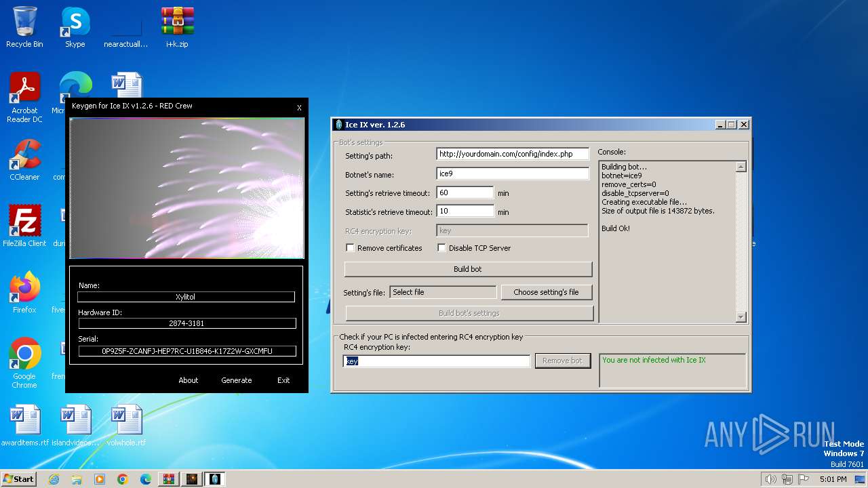
Task: Click Statistic's retrieve timeout field
Action: pos(465,211)
